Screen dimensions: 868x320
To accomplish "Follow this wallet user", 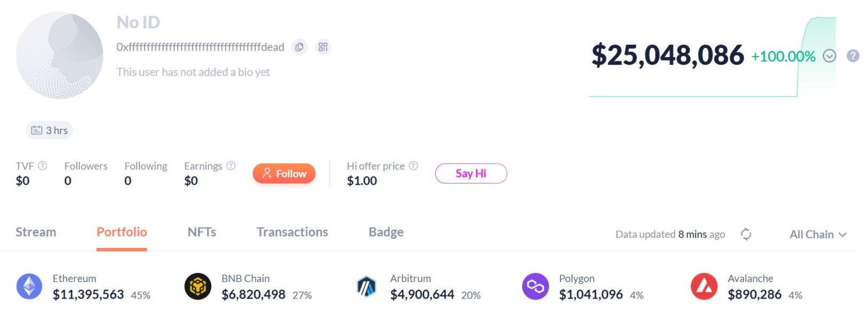I will (284, 174).
